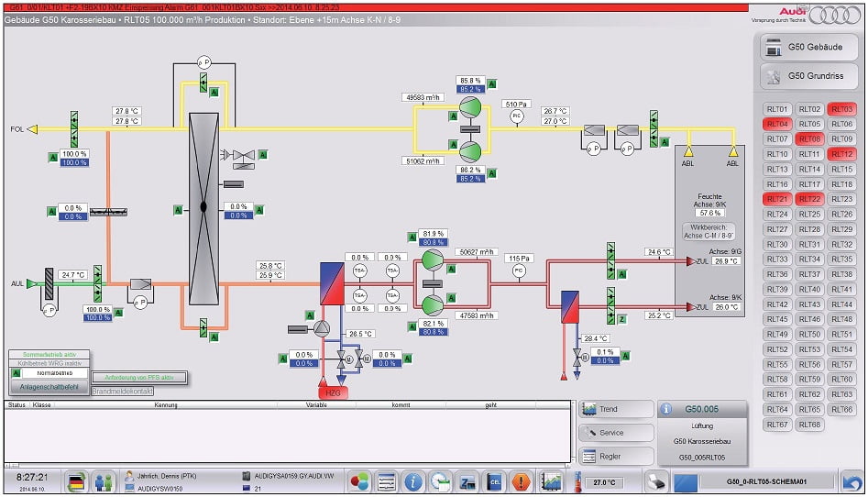Open the Regler button

(616, 456)
